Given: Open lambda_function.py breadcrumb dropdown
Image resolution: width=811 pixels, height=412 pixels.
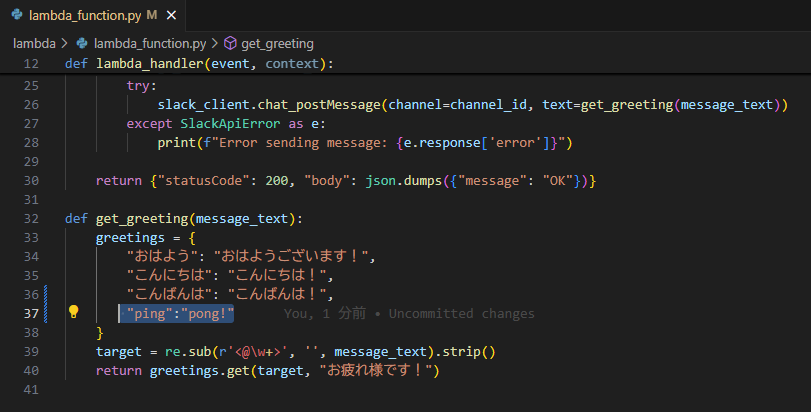Looking at the screenshot, I should click(149, 43).
